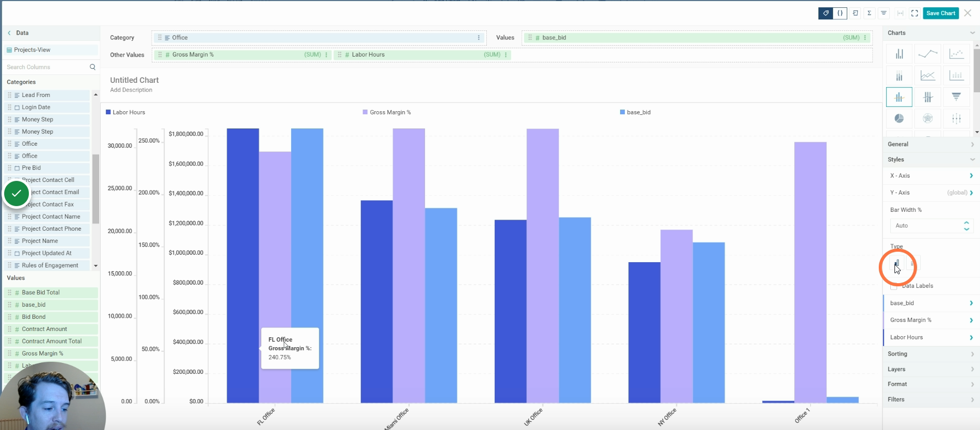Click the Save Chart button
980x430 pixels.
(x=941, y=13)
